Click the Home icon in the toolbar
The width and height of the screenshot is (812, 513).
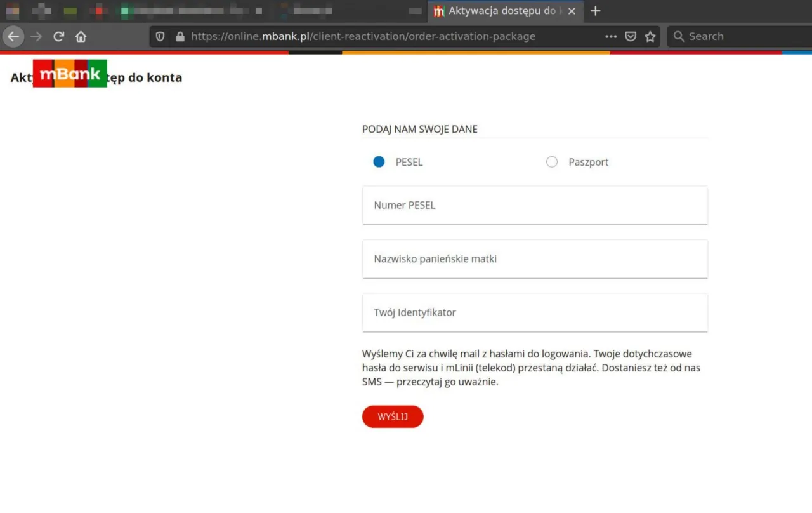pyautogui.click(x=81, y=36)
